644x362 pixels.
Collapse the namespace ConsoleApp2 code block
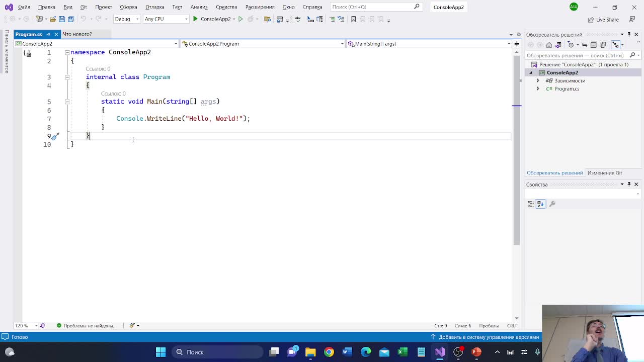67,52
